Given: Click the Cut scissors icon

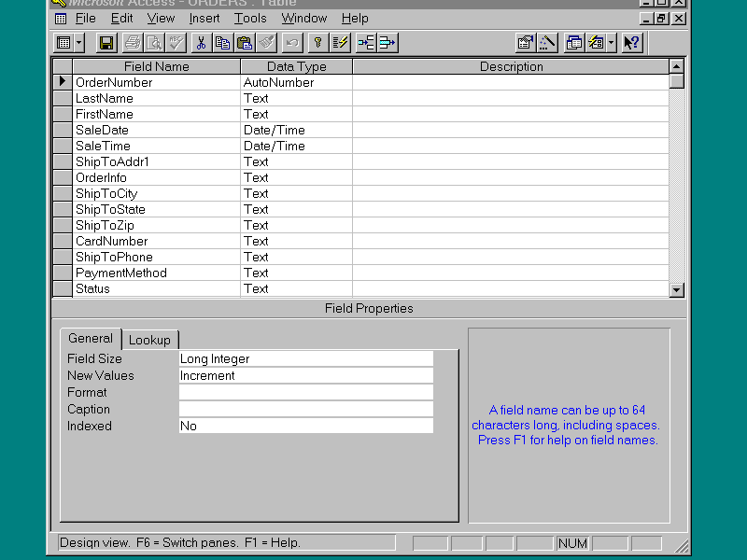Looking at the screenshot, I should (201, 43).
